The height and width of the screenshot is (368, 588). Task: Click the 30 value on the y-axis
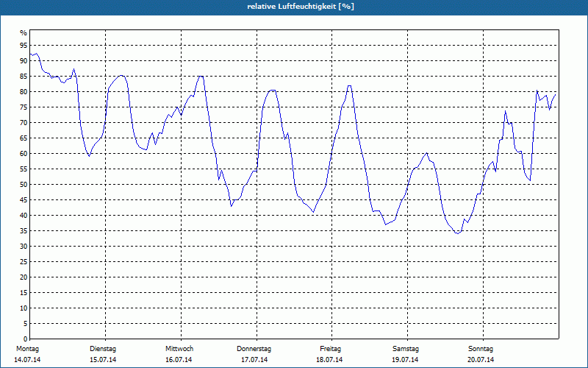[x=24, y=247]
